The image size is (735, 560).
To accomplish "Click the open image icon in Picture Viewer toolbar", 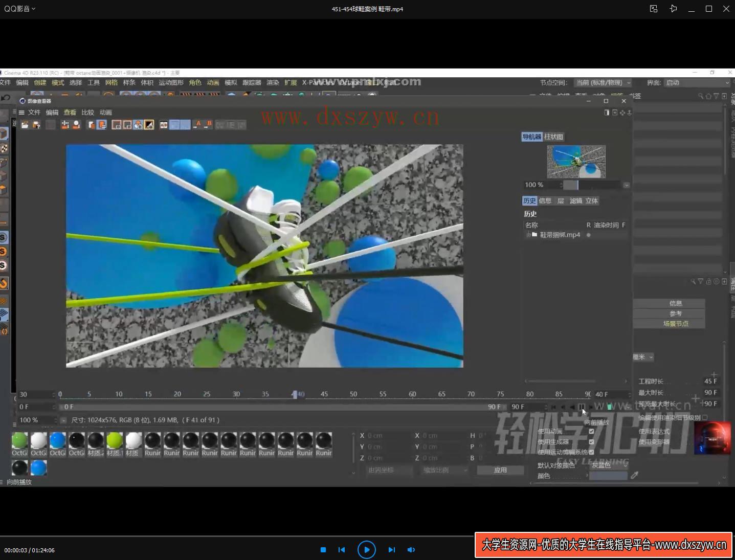I will (x=25, y=125).
